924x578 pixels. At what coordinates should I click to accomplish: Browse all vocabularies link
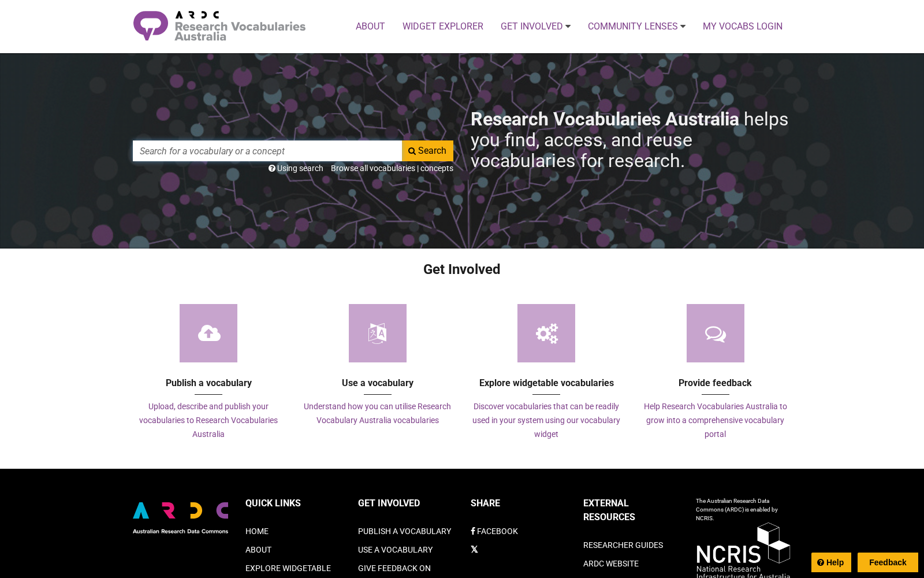point(373,168)
